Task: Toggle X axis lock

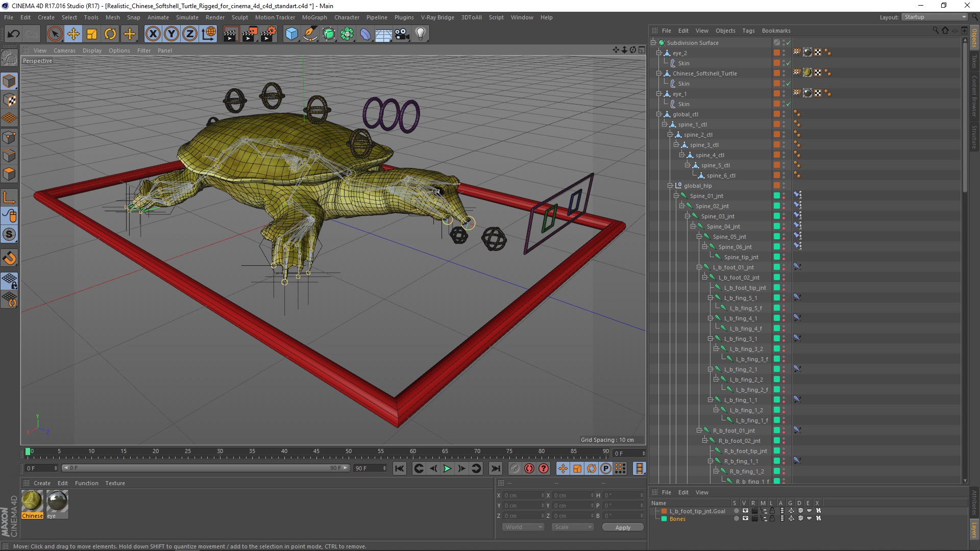Action: pos(153,34)
